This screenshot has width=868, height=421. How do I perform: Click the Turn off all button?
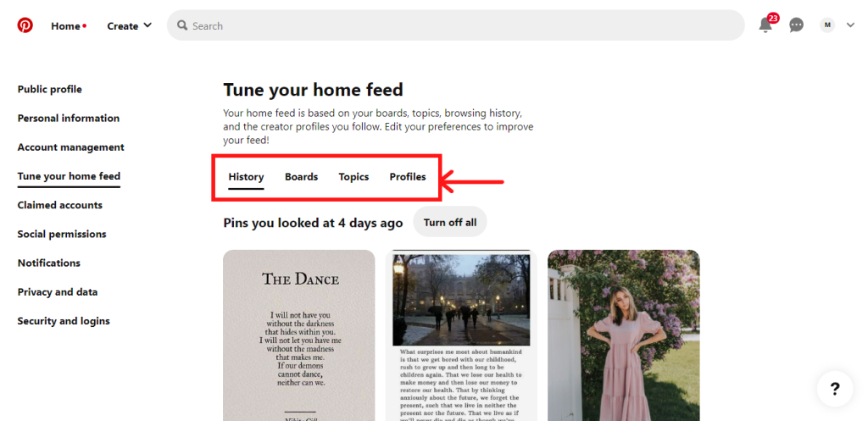click(450, 223)
